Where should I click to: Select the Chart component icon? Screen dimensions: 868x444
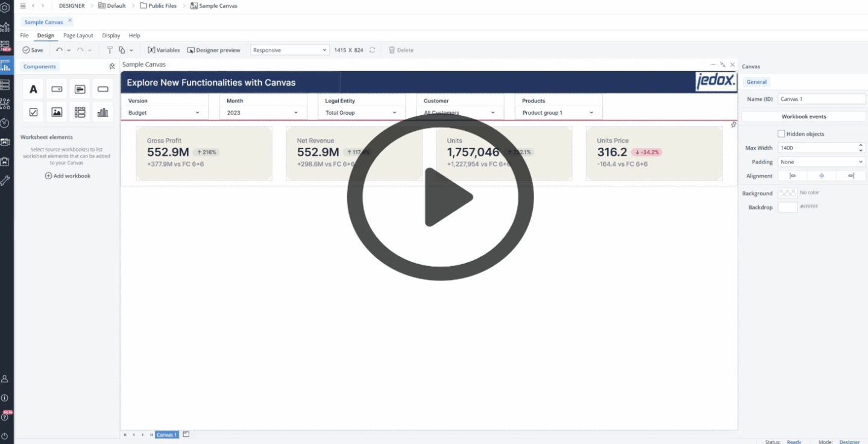[x=102, y=112]
